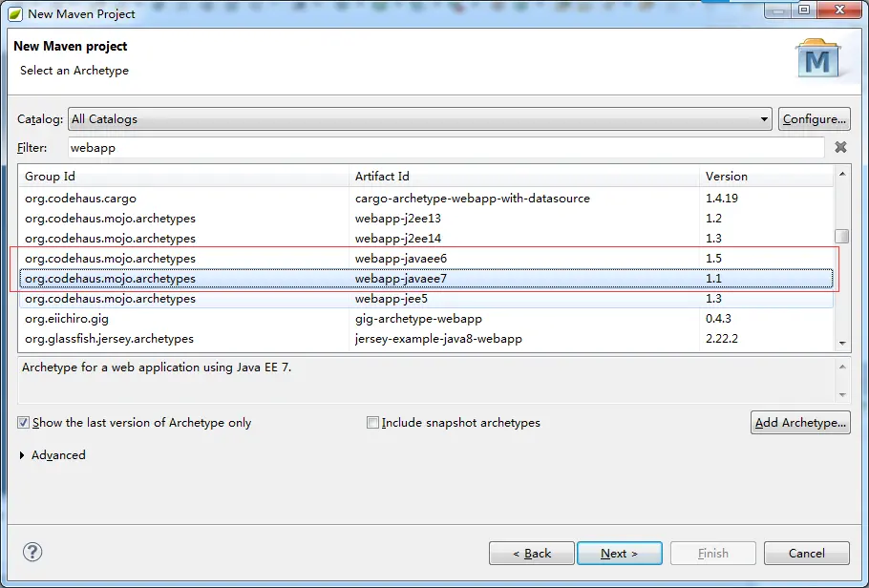Click the org.glassfish.jersey.archetypes group id
This screenshot has width=869, height=588.
pyautogui.click(x=109, y=339)
